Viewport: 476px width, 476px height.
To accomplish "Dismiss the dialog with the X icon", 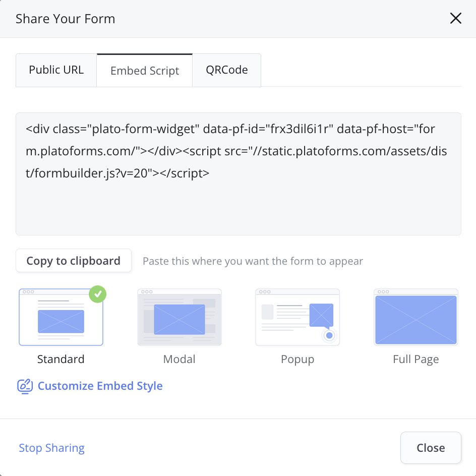I will (x=455, y=19).
